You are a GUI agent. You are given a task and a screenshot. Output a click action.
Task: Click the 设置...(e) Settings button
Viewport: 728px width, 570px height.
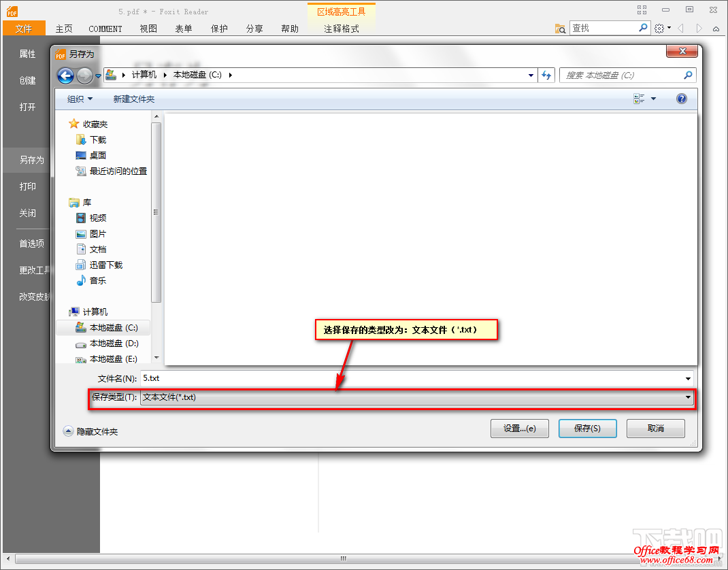click(x=520, y=429)
